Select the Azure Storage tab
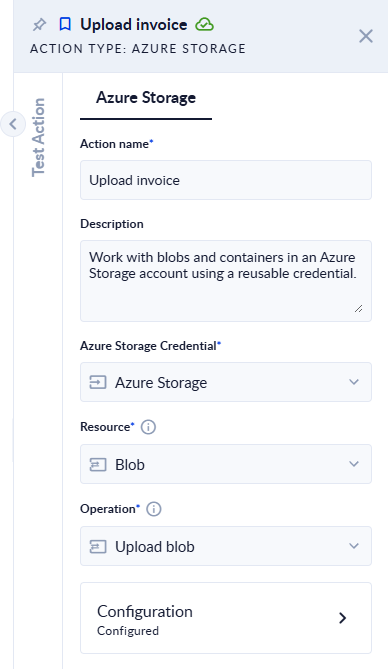Screen dimensions: 388x669 click(x=146, y=98)
